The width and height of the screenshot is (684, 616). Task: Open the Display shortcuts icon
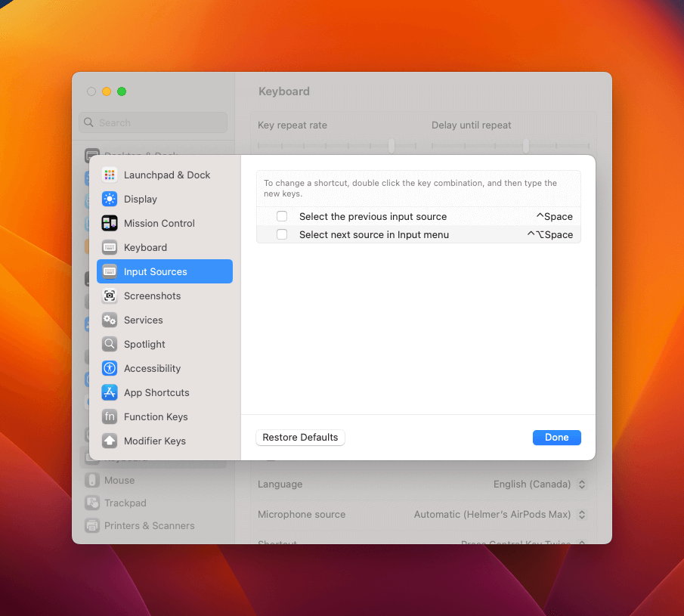[x=110, y=199]
